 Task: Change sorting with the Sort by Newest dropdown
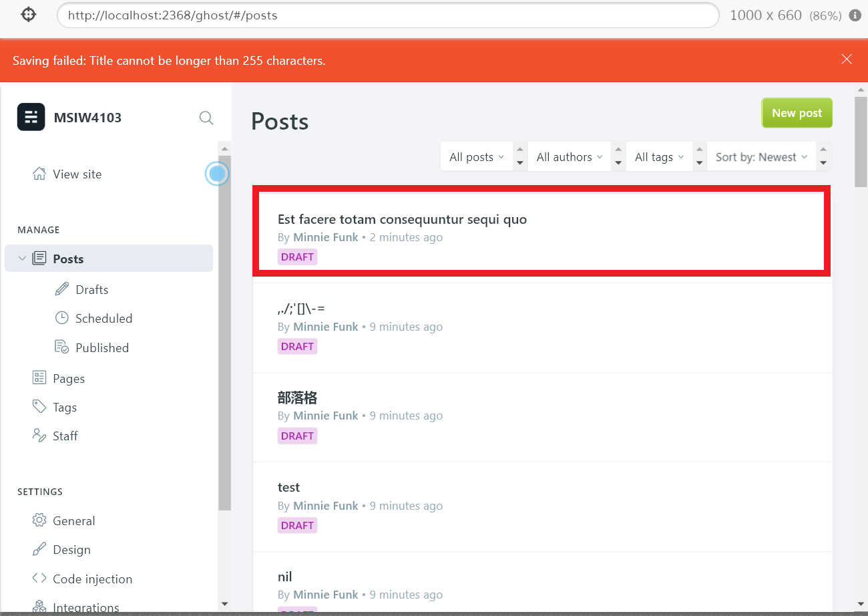761,156
